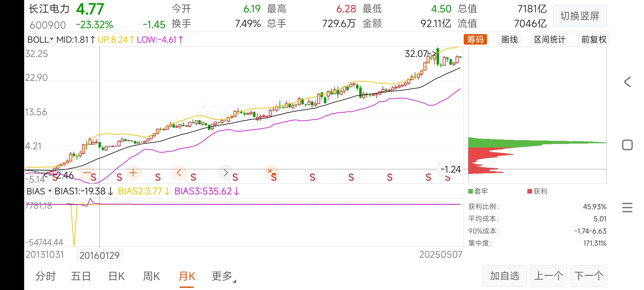Switch to the 周K tab

[x=152, y=276]
